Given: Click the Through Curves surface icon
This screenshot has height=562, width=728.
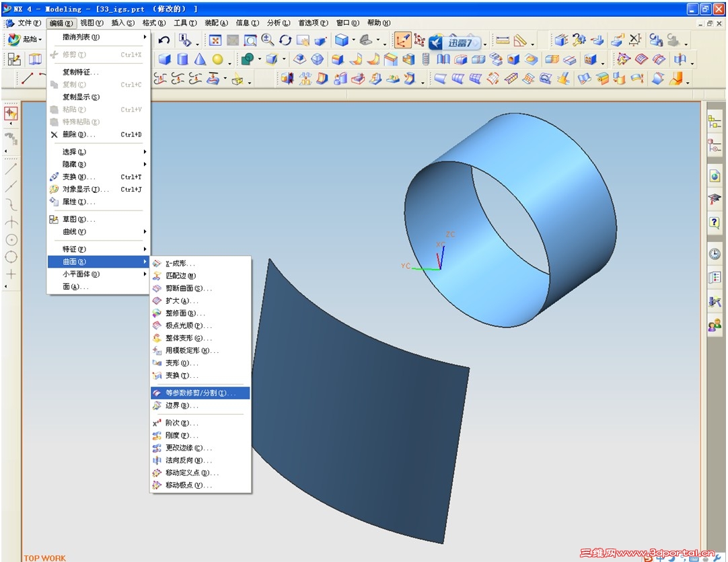Looking at the screenshot, I should 458,79.
